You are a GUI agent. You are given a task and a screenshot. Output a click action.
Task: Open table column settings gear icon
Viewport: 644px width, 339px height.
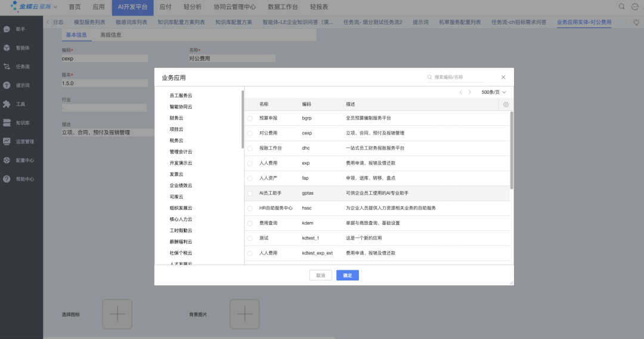(506, 105)
